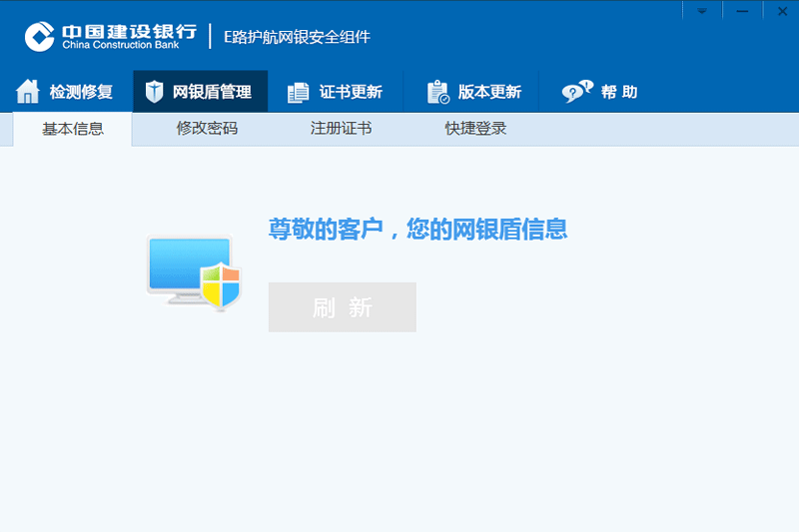Image resolution: width=799 pixels, height=532 pixels.
Task: Click the clipboard icon of 版本更新
Action: [438, 92]
